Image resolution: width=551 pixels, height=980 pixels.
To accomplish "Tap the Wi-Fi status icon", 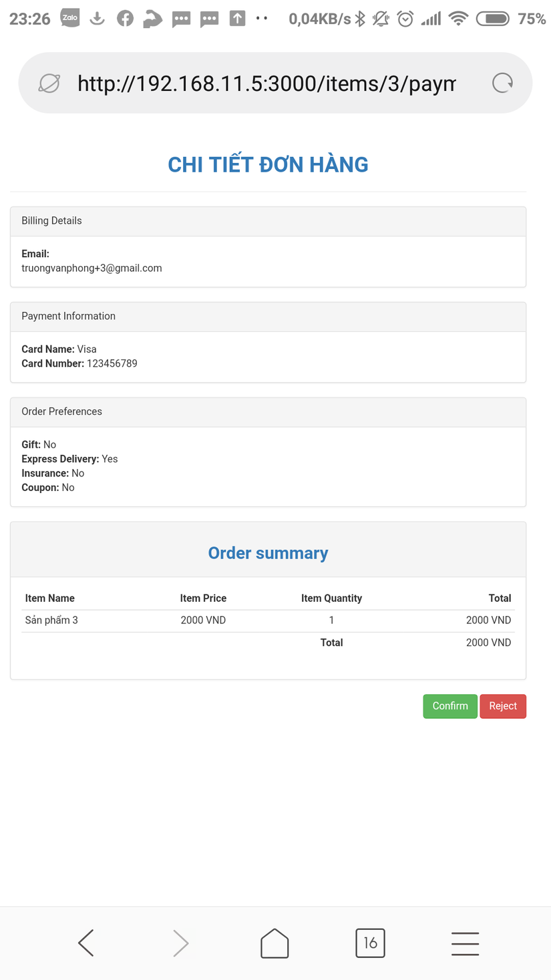I will [x=458, y=19].
